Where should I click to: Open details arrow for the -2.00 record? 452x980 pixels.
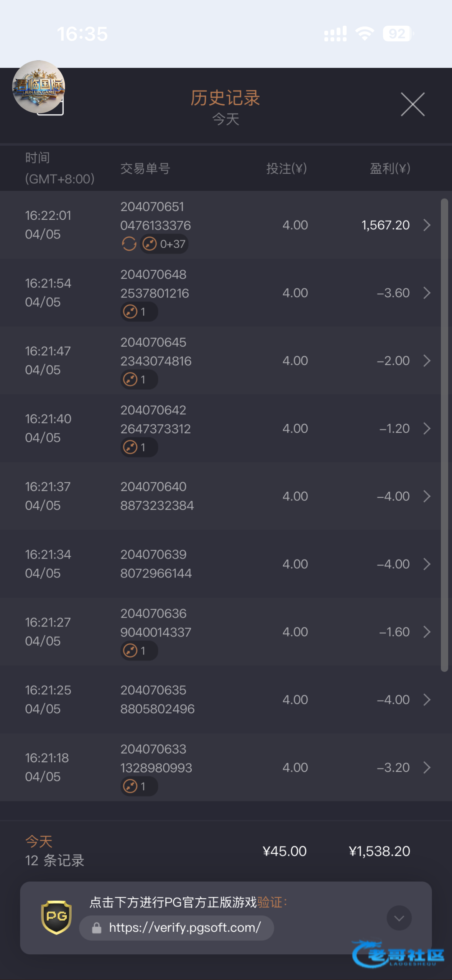pos(427,361)
